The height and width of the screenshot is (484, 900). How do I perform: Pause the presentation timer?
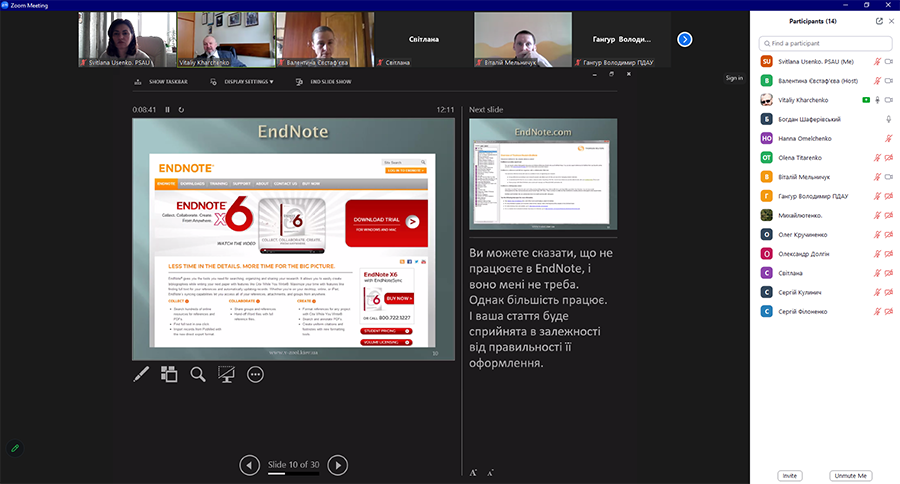[x=168, y=110]
